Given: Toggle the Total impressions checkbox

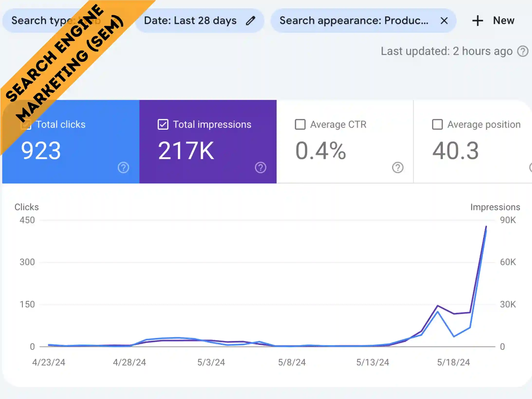Looking at the screenshot, I should (x=163, y=124).
